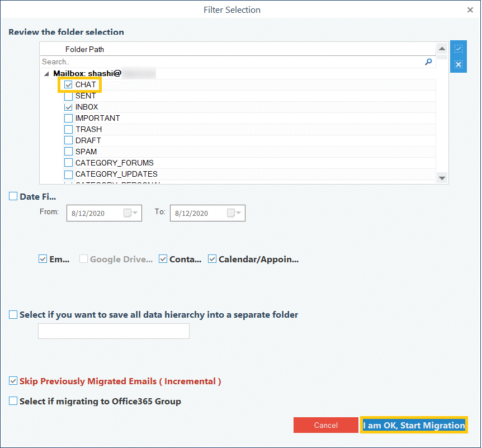This screenshot has width=482, height=448.
Task: Check the IMPORTANT folder checkbox
Action: pos(68,118)
